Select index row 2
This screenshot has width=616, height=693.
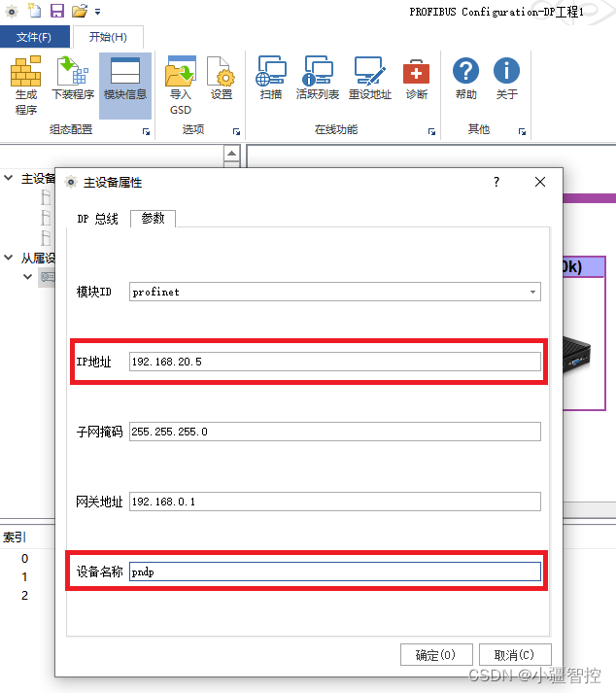[x=24, y=596]
